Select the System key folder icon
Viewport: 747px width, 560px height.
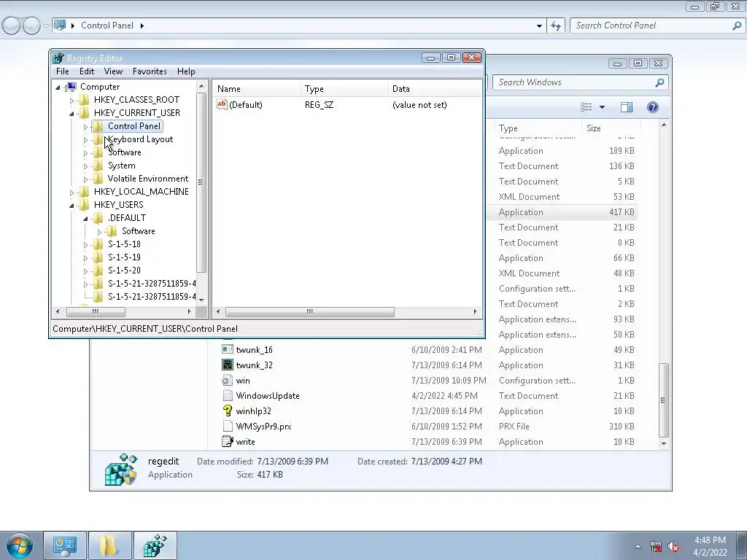[x=98, y=166]
